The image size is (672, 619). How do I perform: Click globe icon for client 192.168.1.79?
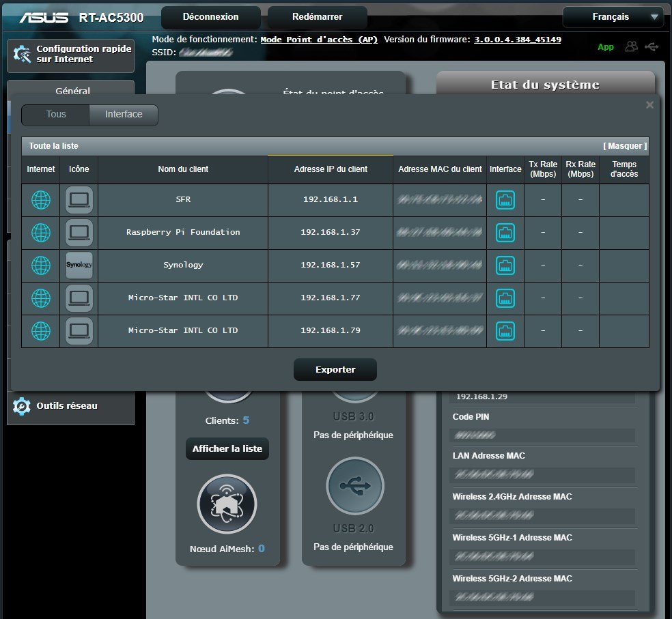(41, 331)
